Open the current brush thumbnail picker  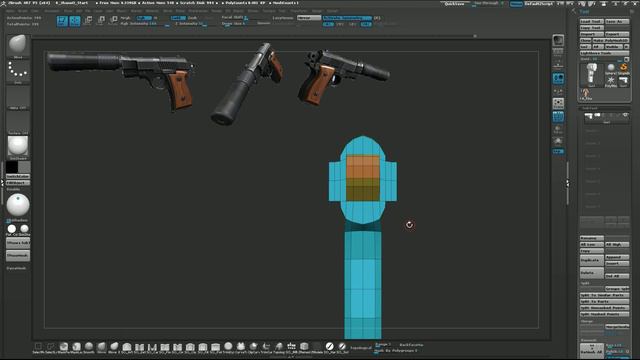[18, 45]
